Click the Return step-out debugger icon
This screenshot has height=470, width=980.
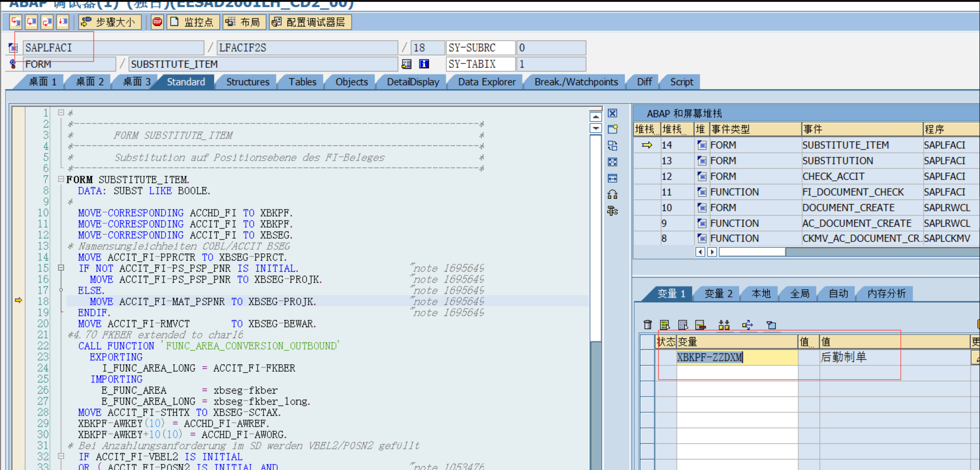tap(47, 22)
